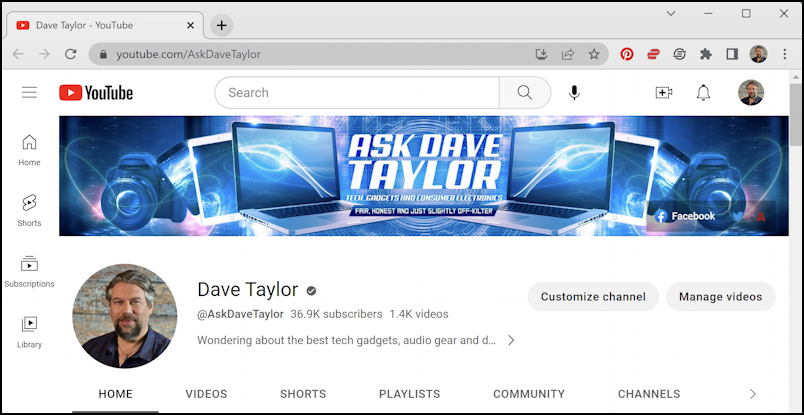Switch to the SHORTS tab
Image resolution: width=804 pixels, height=415 pixels.
303,394
